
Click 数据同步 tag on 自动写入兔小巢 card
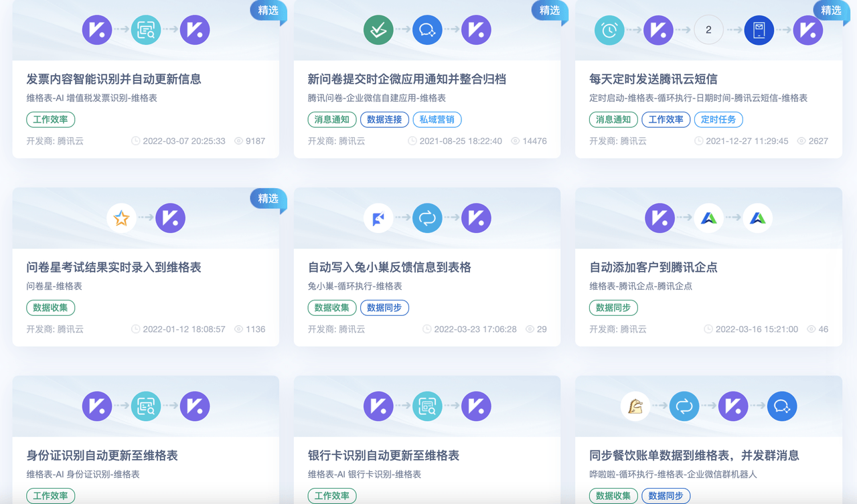pos(385,308)
